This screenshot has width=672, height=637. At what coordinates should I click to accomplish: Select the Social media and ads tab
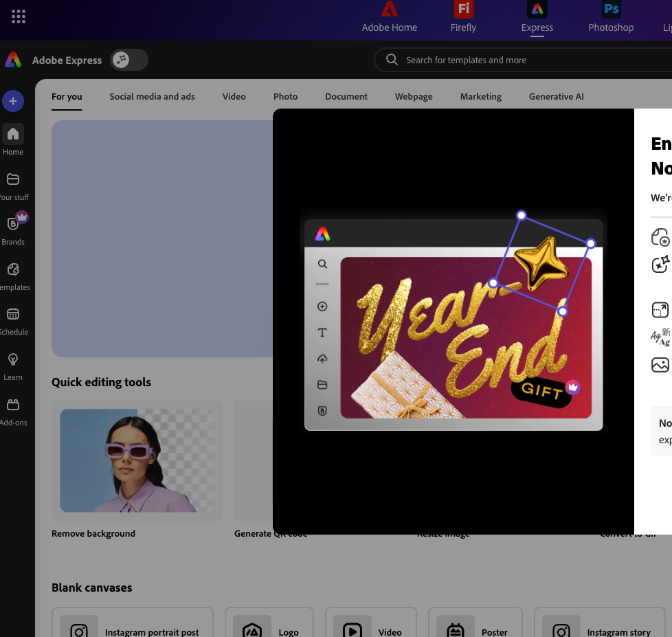pyautogui.click(x=152, y=96)
